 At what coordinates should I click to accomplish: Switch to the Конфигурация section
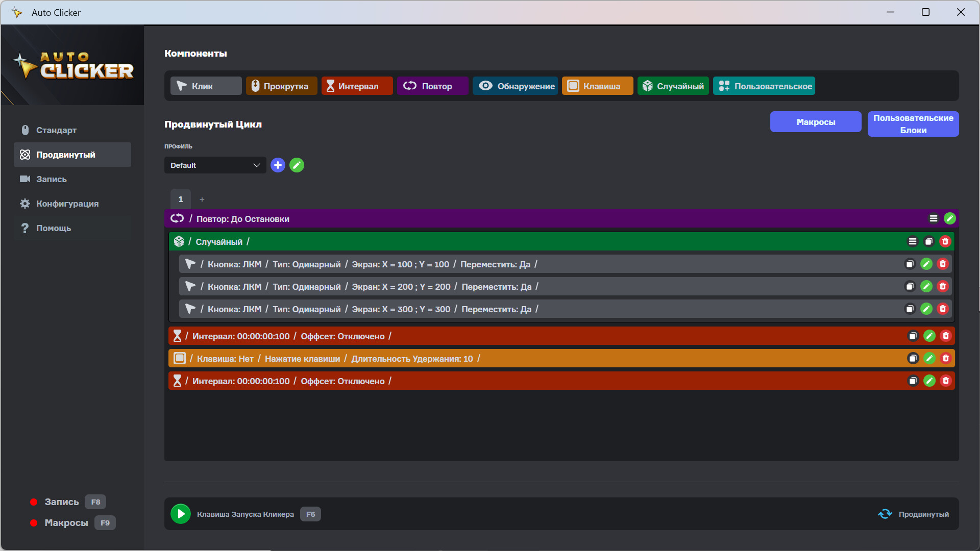(x=67, y=204)
